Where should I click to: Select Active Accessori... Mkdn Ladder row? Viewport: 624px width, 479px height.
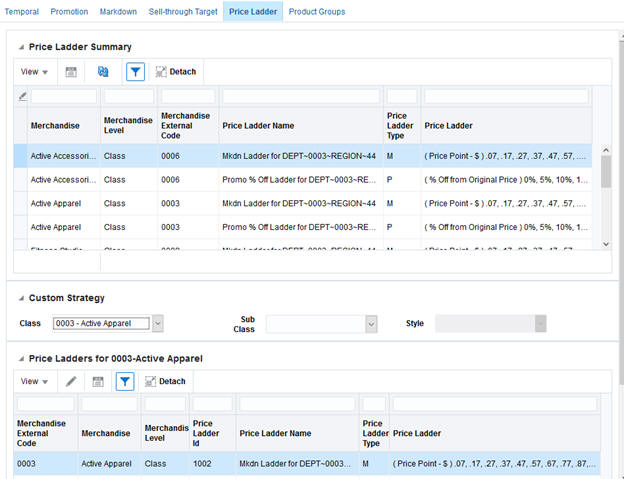tap(302, 156)
